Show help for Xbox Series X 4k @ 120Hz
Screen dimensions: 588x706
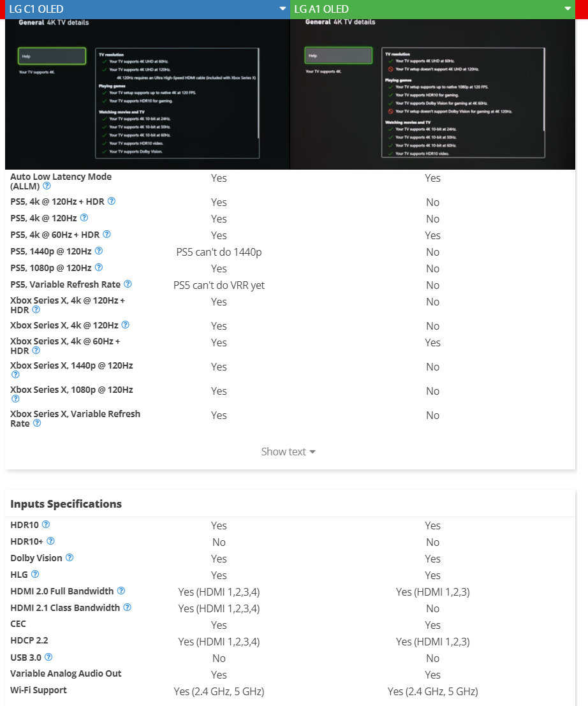[x=126, y=325]
